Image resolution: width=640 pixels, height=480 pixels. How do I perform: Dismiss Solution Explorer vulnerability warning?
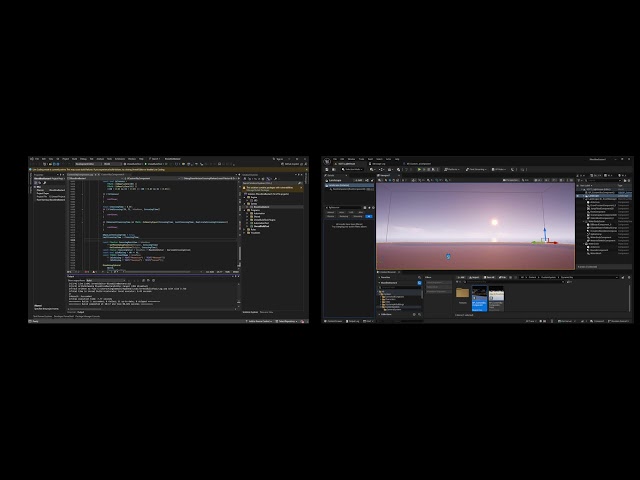[301, 188]
